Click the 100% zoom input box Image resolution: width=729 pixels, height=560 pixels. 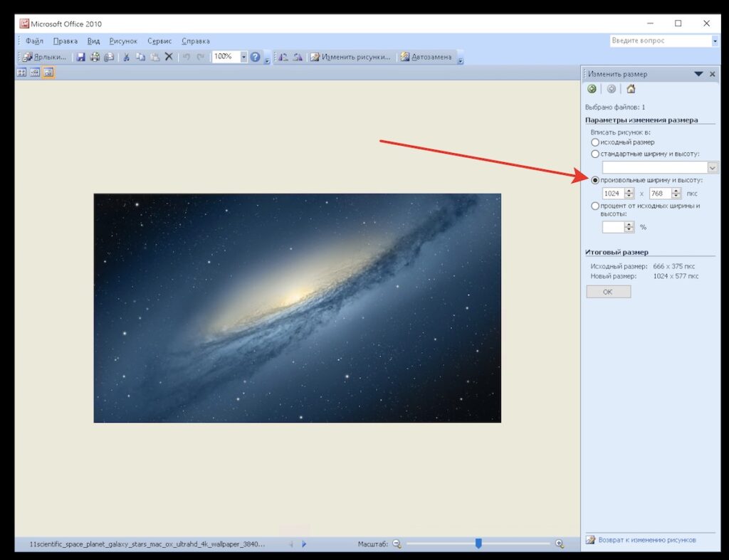[x=226, y=57]
